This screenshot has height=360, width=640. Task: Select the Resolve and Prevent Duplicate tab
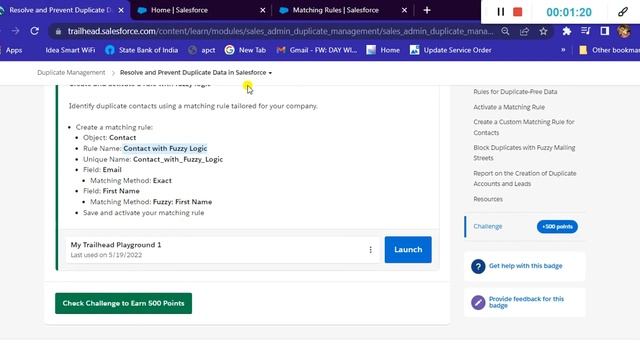(59, 10)
